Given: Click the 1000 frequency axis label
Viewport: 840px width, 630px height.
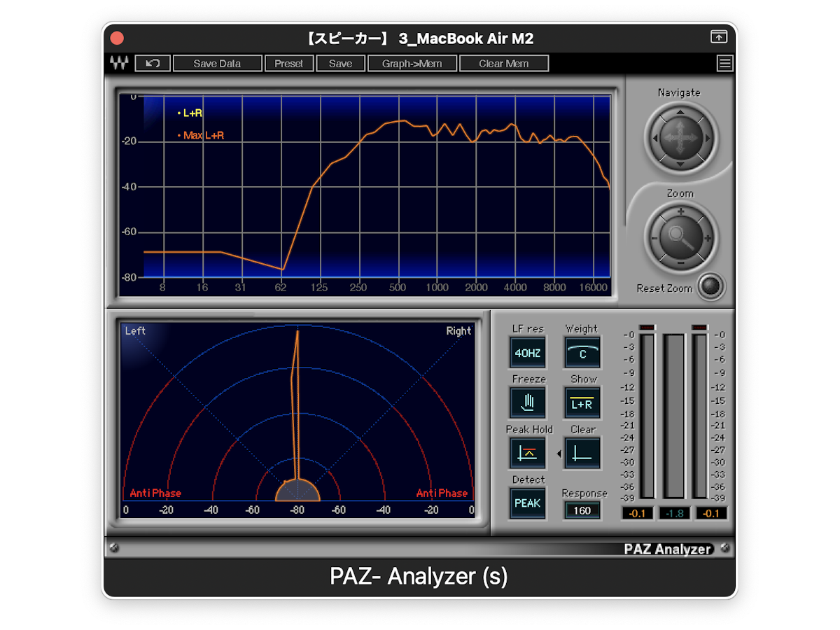Looking at the screenshot, I should tap(437, 287).
